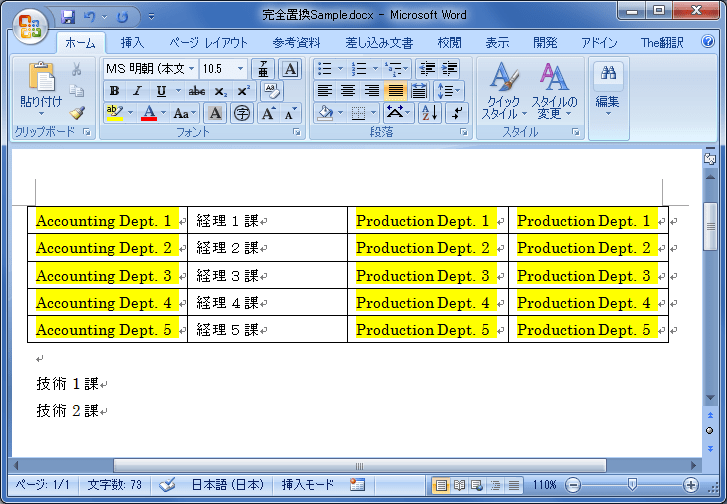Viewport: 727px width, 504px height.
Task: Toggle Italic formatting
Action: [137, 91]
